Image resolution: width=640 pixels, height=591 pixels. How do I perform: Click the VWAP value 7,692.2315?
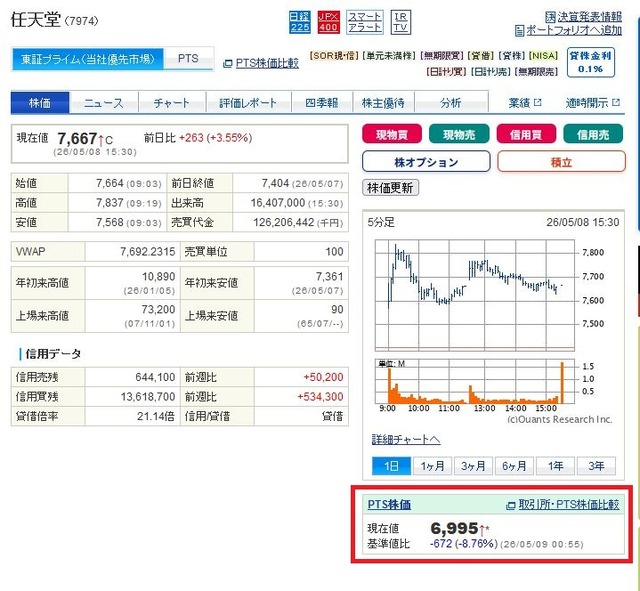click(x=148, y=251)
